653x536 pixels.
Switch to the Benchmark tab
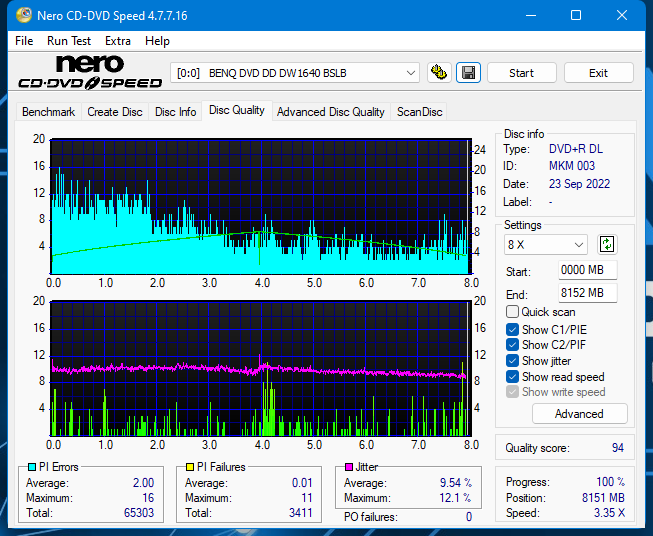(49, 112)
